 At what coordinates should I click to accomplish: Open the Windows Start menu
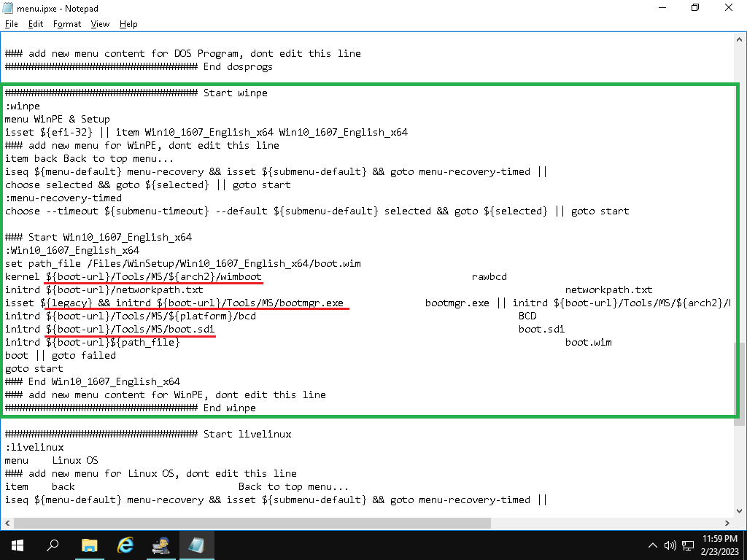16,545
